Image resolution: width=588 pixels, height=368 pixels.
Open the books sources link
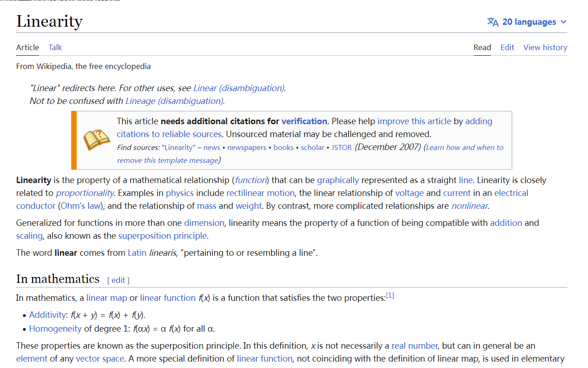click(283, 148)
